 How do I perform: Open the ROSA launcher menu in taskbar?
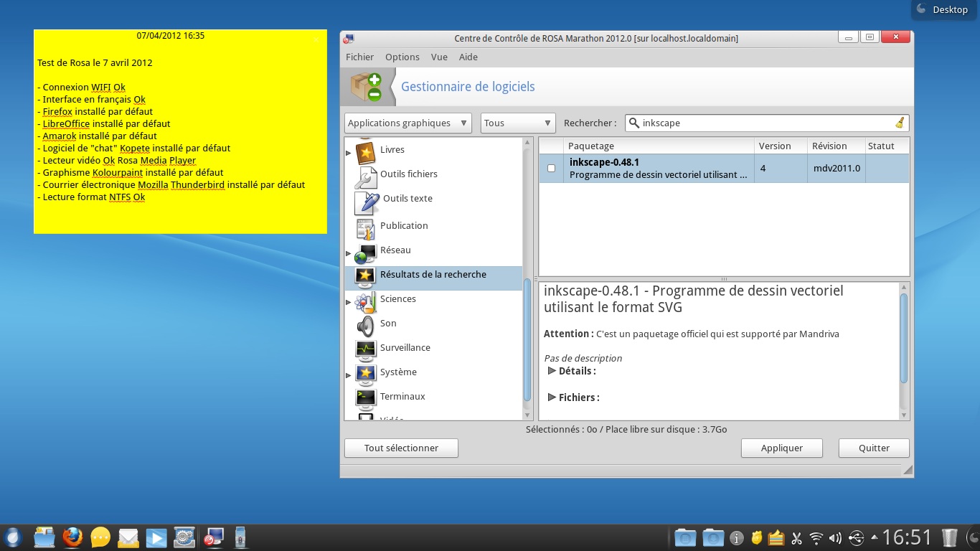pyautogui.click(x=13, y=537)
